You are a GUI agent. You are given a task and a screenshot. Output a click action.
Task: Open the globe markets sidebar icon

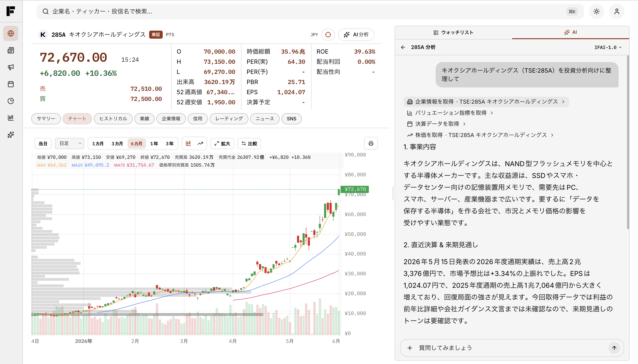[11, 33]
